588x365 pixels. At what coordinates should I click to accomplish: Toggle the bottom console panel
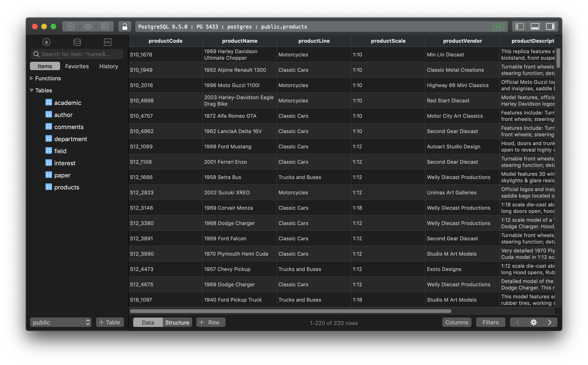click(x=535, y=26)
